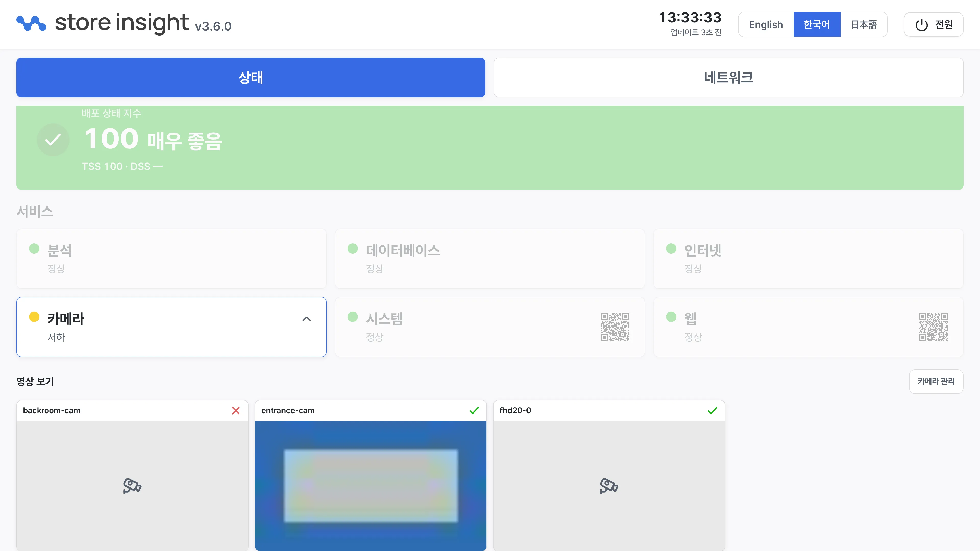
Task: Click camera placeholder icon in backroom-cam
Action: coord(132,486)
